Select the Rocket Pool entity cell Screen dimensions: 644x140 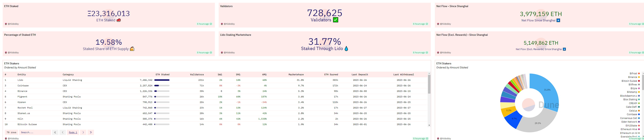tap(25, 108)
